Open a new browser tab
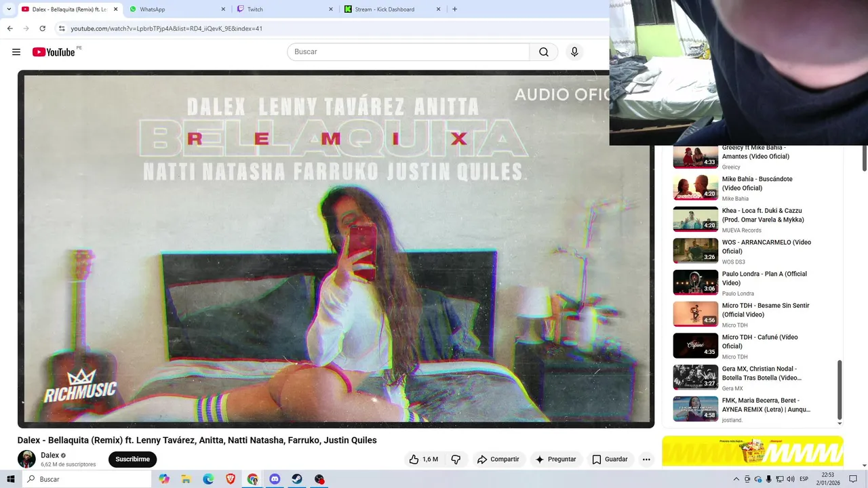Viewport: 868px width, 488px height. click(454, 9)
